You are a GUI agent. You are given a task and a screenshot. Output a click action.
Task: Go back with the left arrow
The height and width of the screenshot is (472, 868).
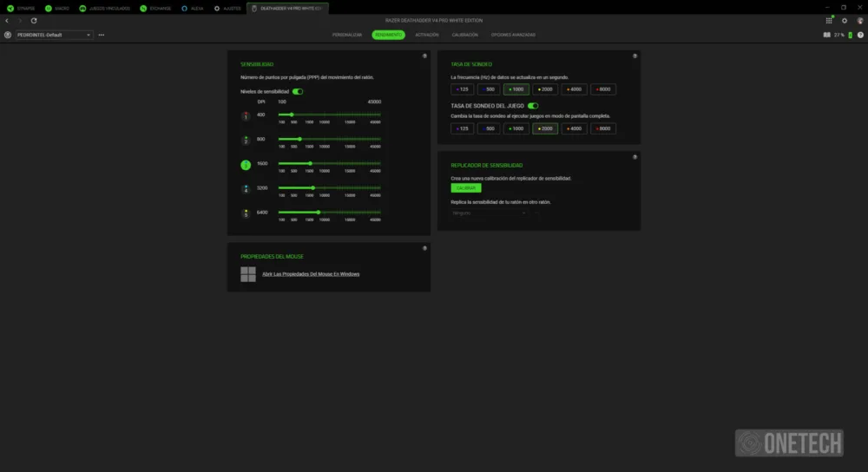(x=7, y=21)
